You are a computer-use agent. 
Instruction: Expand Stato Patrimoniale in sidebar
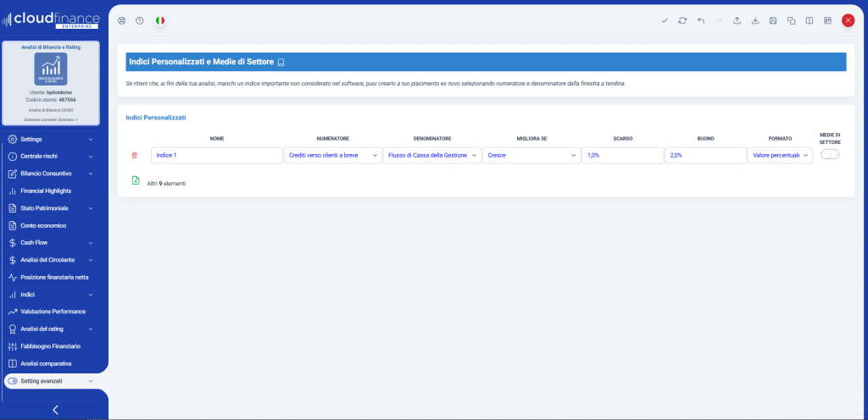pos(51,208)
